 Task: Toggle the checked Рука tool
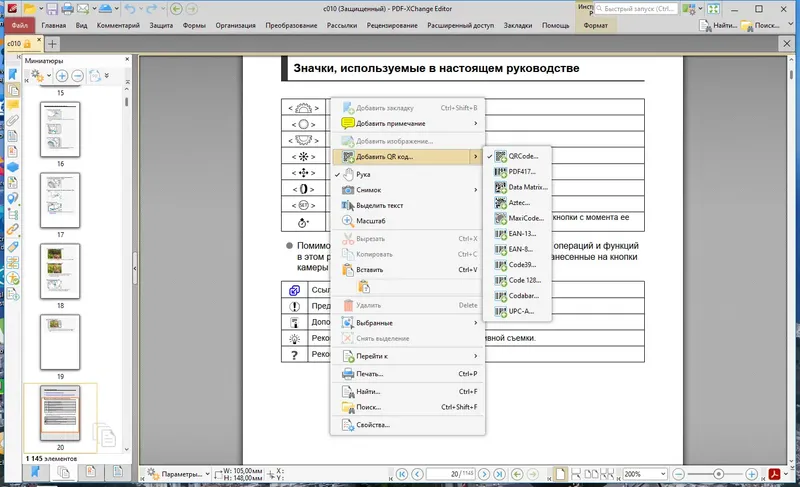(407, 174)
